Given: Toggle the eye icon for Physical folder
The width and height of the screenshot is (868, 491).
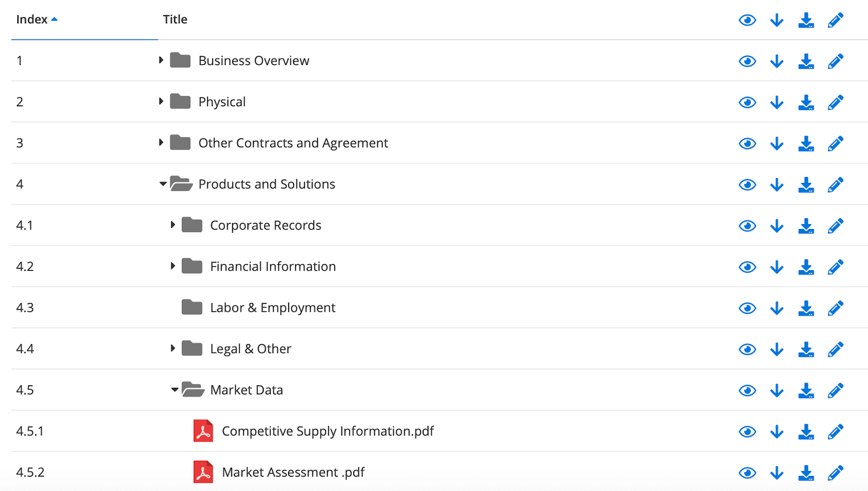Looking at the screenshot, I should (747, 102).
